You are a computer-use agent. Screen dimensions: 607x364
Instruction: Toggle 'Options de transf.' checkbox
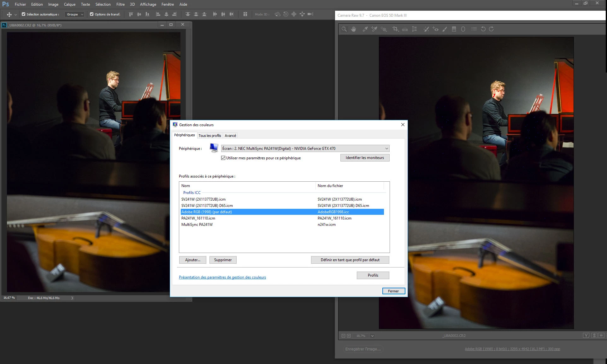91,14
